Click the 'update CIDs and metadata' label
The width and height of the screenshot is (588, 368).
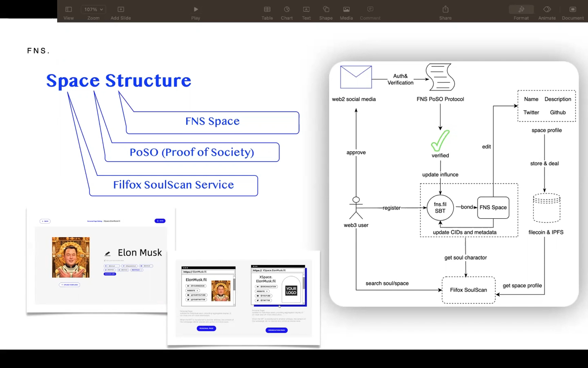(x=464, y=232)
